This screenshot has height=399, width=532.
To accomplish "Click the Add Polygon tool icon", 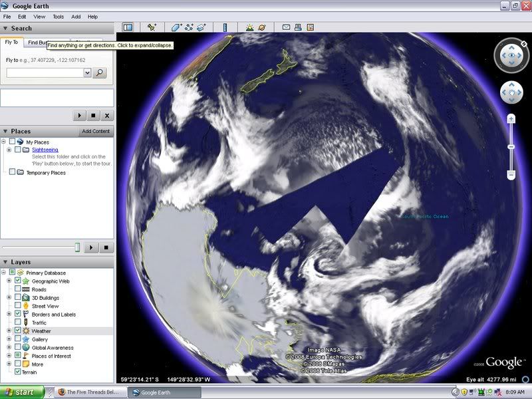I will [x=176, y=27].
